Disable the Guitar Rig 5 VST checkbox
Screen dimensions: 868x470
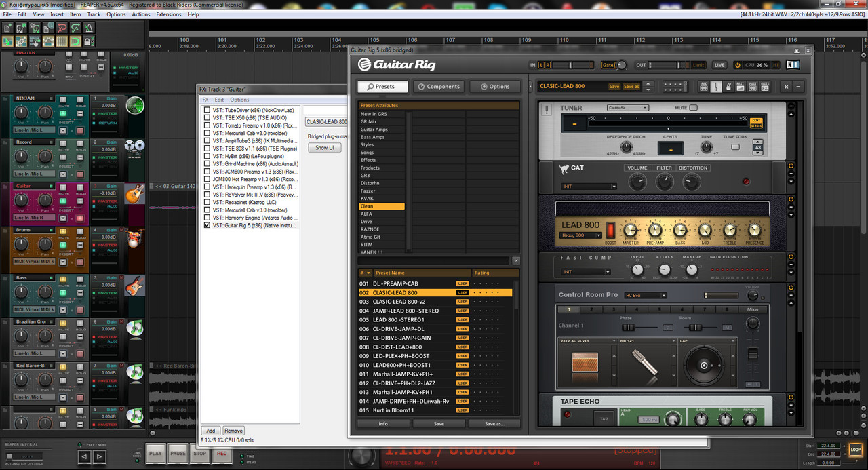[x=208, y=225]
